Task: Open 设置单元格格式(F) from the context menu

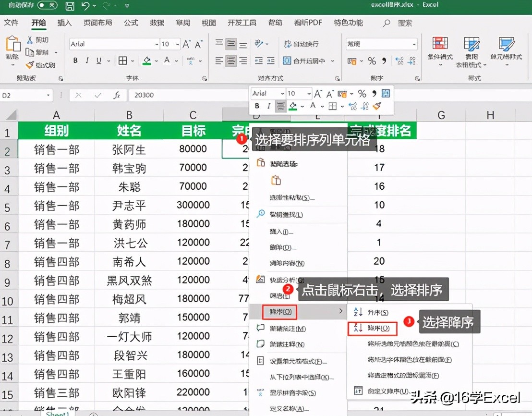Action: click(x=298, y=361)
